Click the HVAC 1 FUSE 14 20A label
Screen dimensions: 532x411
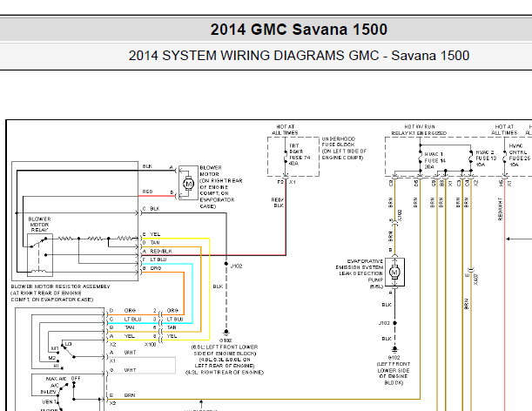[434, 160]
